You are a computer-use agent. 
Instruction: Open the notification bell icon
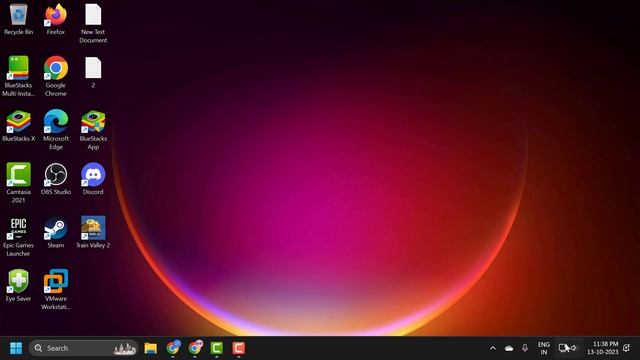tap(627, 348)
